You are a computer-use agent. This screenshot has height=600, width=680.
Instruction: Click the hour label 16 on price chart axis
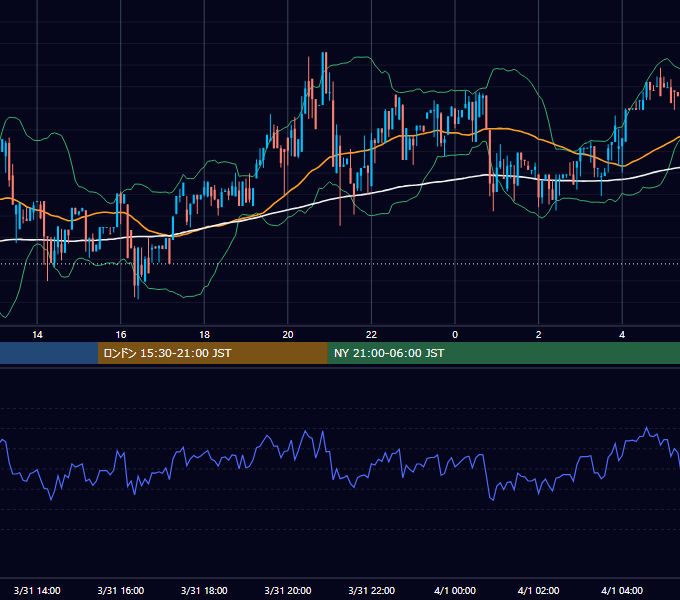coord(121,335)
